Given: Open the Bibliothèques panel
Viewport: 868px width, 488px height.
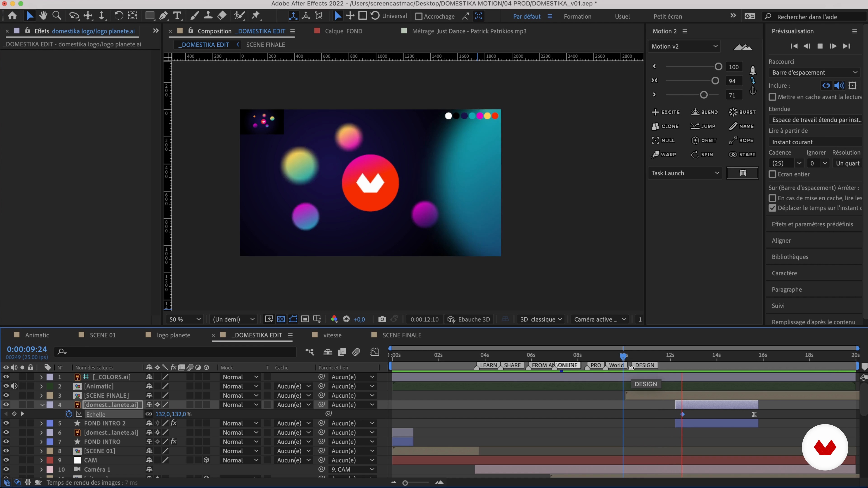Looking at the screenshot, I should coord(790,257).
